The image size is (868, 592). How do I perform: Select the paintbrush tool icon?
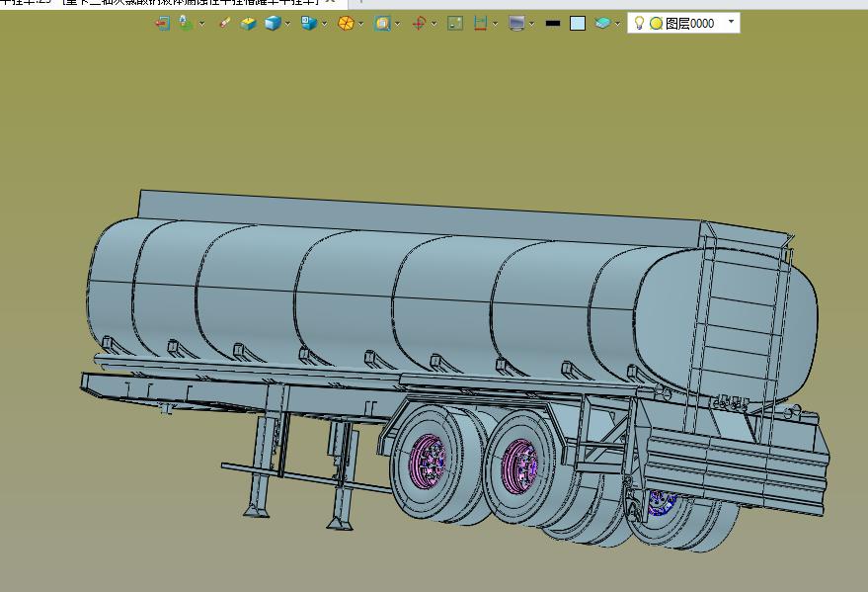click(224, 24)
